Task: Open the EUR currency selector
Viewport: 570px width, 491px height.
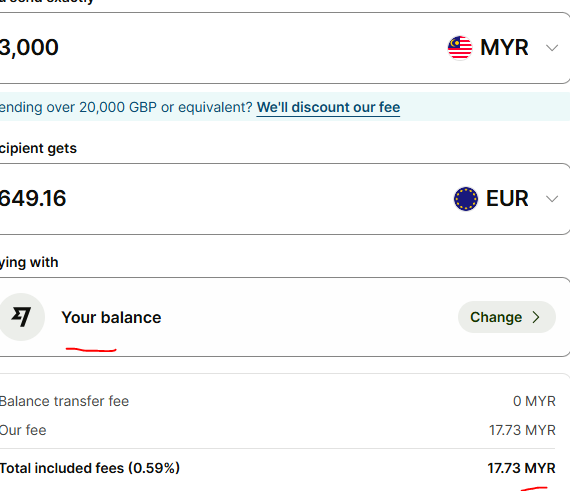Action: 506,199
